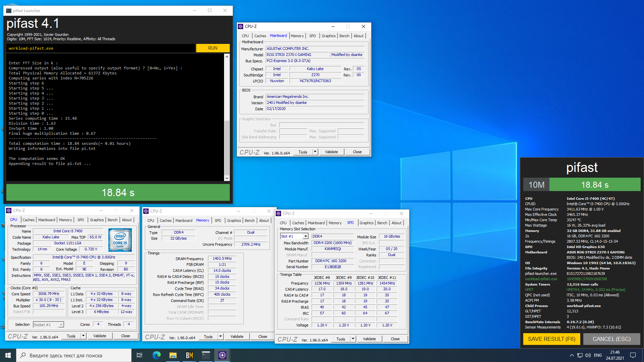Open socket selection dropdown in CPU window
The height and width of the screenshot is (362, 644).
[x=61, y=325]
